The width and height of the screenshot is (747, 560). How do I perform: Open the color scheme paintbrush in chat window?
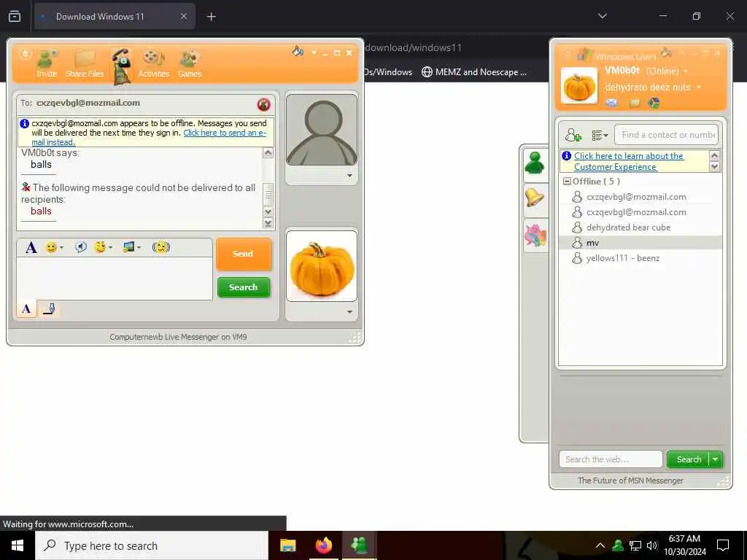(298, 51)
